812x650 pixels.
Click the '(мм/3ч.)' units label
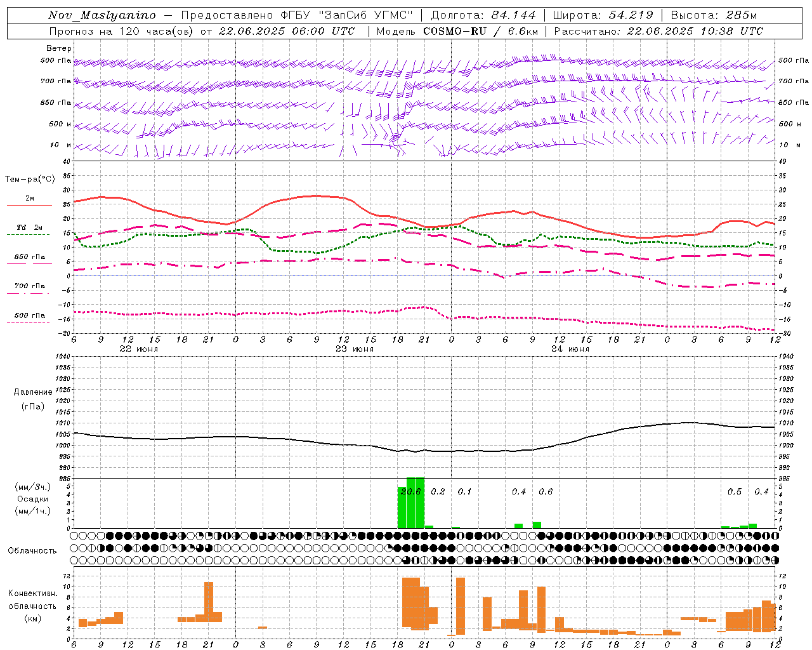[x=32, y=487]
